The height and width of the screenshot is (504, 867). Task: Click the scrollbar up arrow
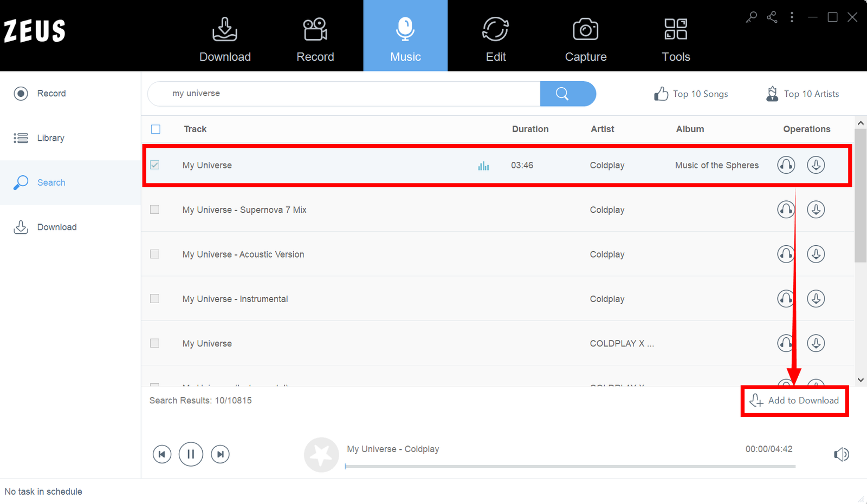point(860,123)
